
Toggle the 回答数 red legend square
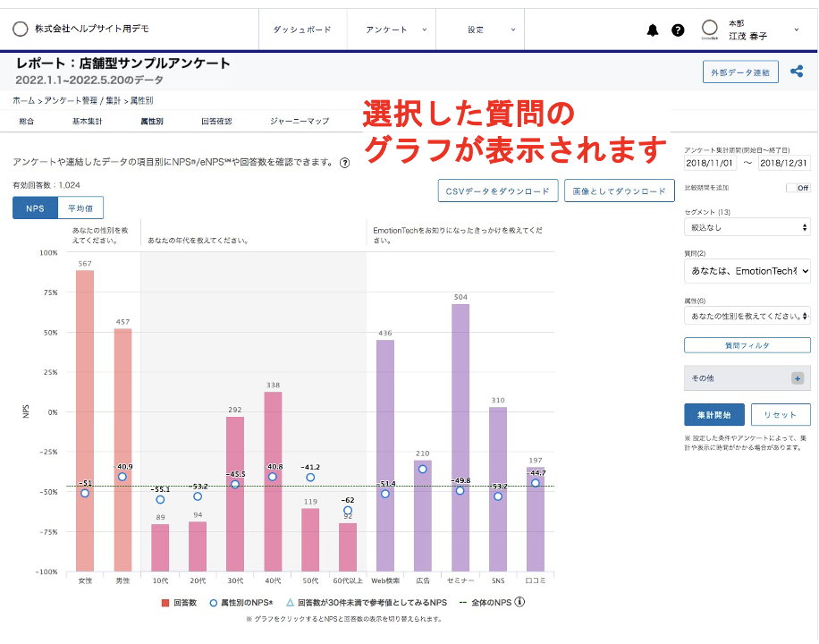(165, 603)
